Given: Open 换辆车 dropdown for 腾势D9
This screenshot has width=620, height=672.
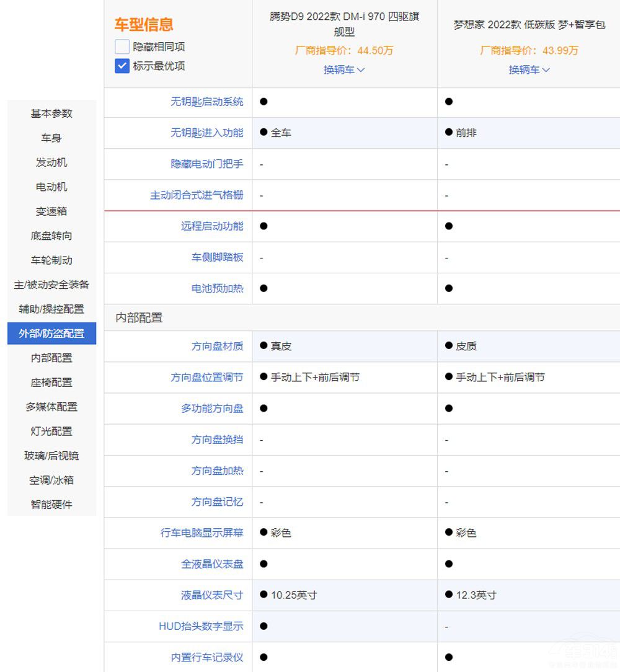Looking at the screenshot, I should coord(344,70).
